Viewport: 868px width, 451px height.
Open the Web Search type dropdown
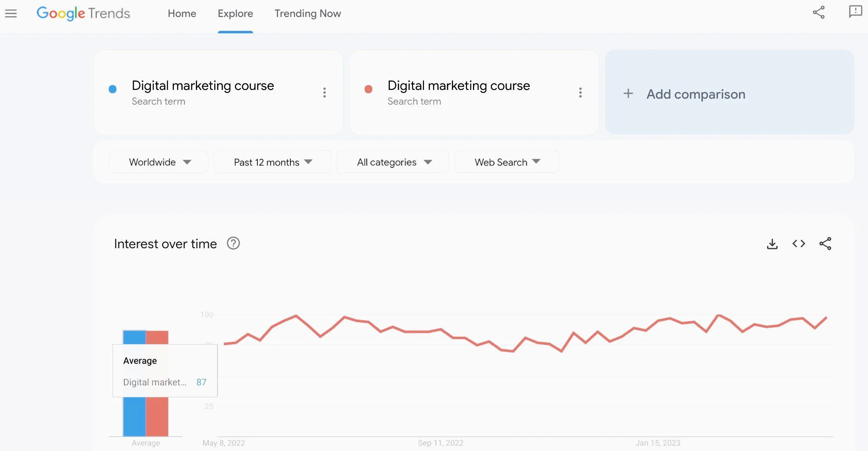tap(506, 162)
